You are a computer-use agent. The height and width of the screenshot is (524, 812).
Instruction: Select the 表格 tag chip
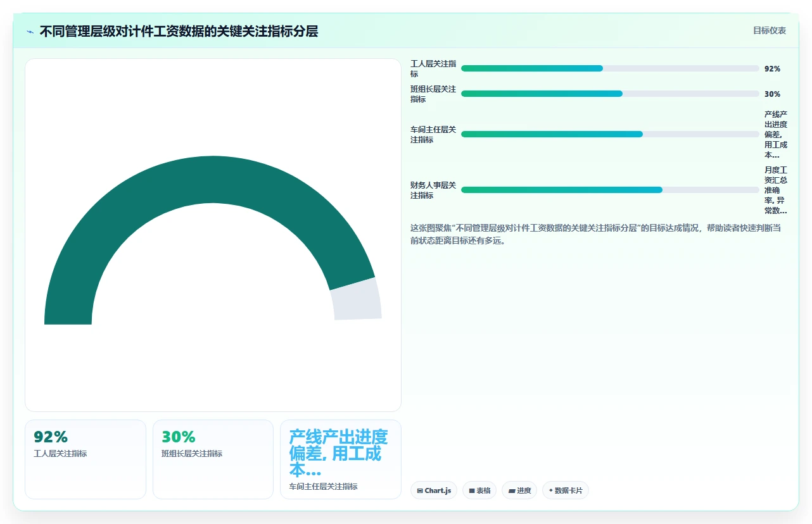pos(479,490)
